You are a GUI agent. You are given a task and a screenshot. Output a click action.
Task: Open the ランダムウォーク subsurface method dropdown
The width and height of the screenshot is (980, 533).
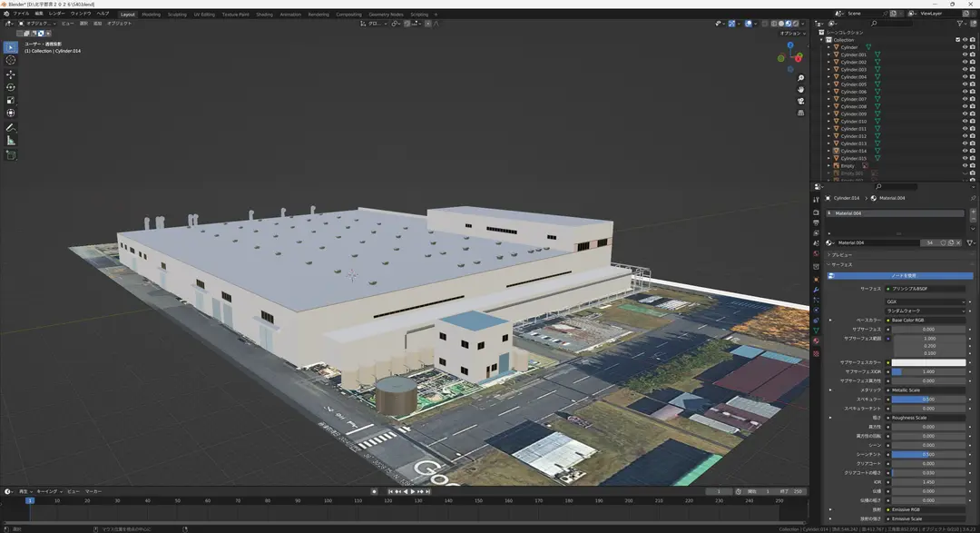click(x=925, y=311)
